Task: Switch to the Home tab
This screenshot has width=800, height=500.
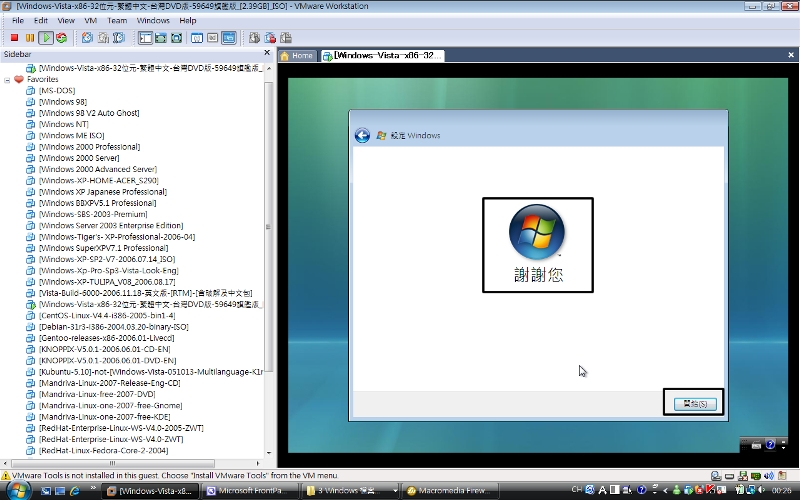Action: (297, 56)
